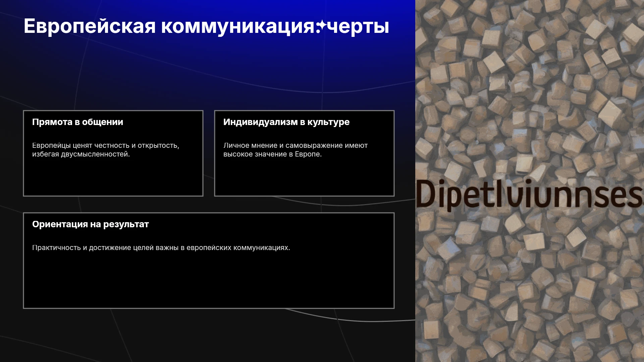Image resolution: width=644 pixels, height=362 pixels.
Task: Select the slide title 'Европейская коммуникация'
Action: click(169, 26)
